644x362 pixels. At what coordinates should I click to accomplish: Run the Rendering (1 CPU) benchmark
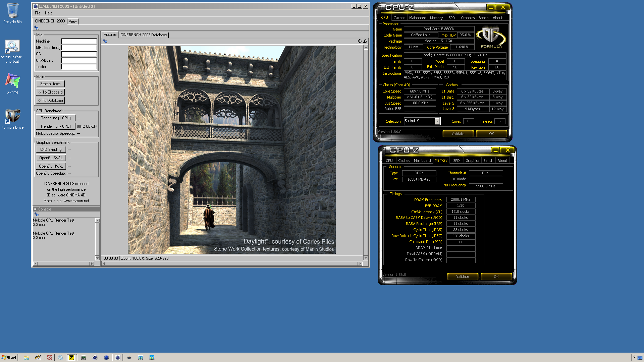pos(56,118)
